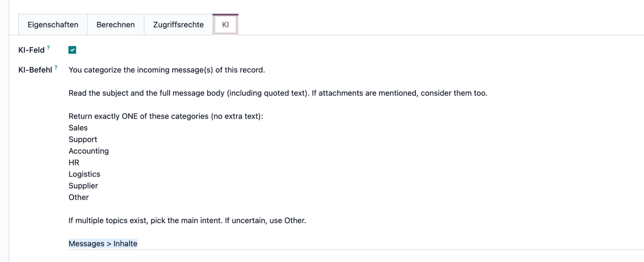Click the HR category text
644x262 pixels.
73,162
